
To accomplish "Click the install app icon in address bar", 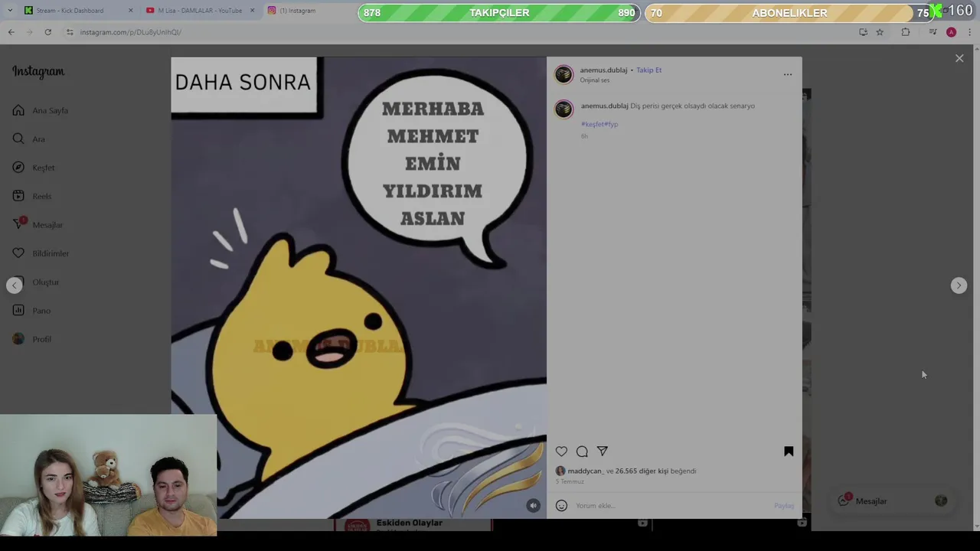I will [863, 32].
